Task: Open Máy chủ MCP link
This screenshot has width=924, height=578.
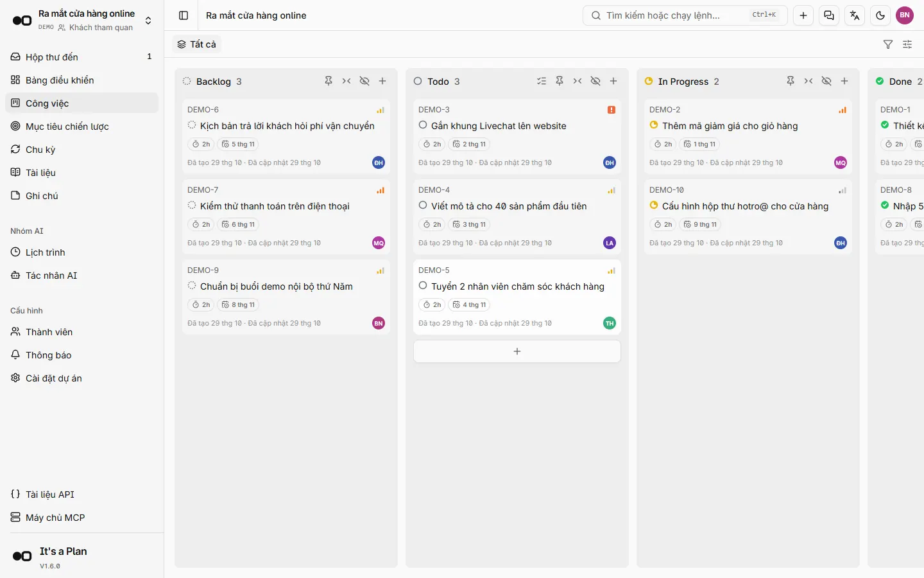Action: tap(81, 518)
